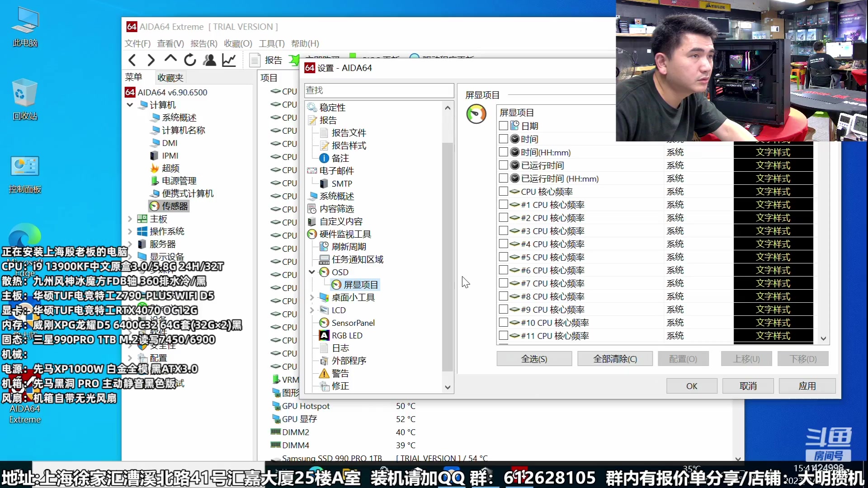This screenshot has height=488, width=868.
Task: Click the 查找 search field
Action: (x=379, y=90)
